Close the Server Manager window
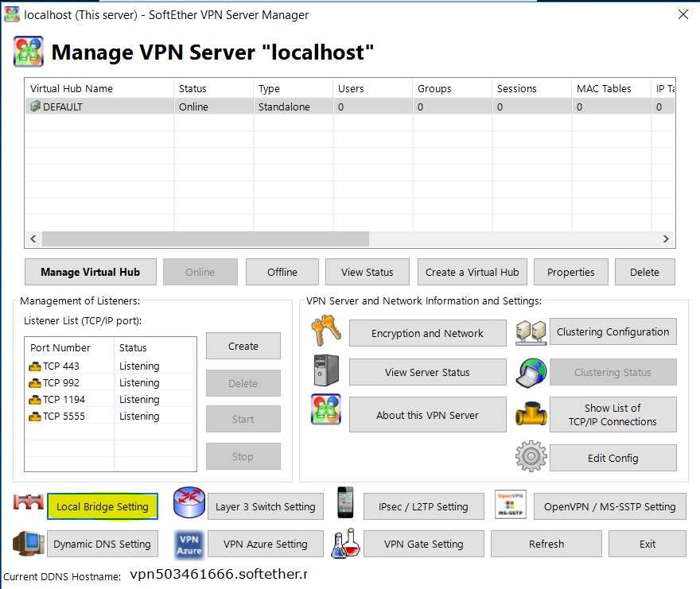Screen dimensions: 700x589 click(x=682, y=15)
